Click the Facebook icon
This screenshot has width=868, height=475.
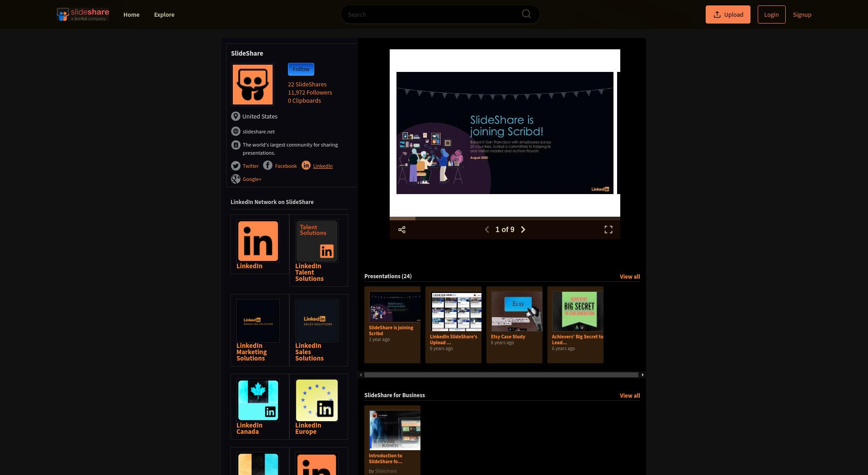coord(268,166)
